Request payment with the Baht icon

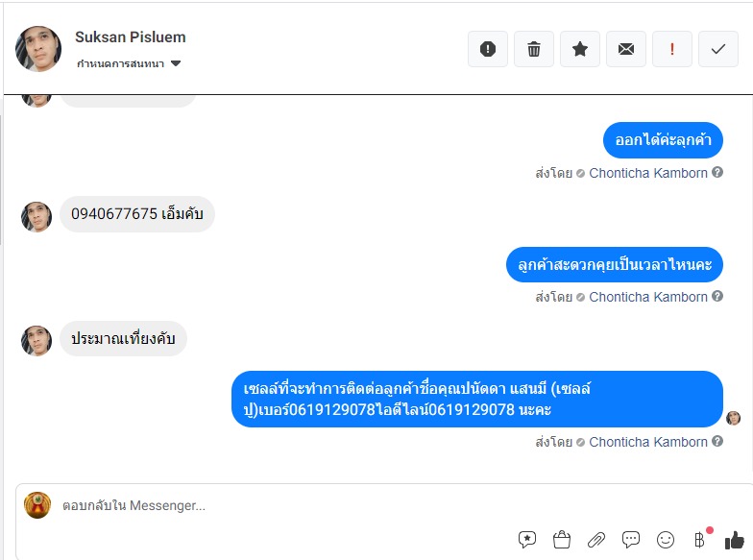(x=699, y=540)
